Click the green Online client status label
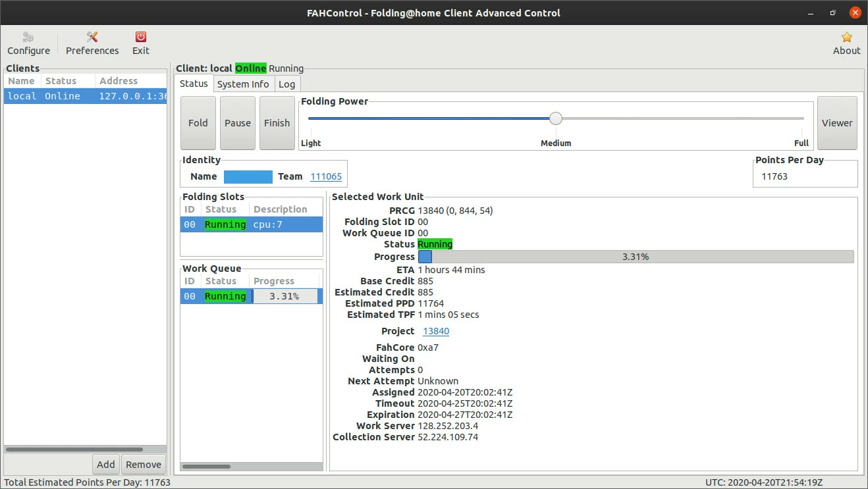This screenshot has height=489, width=868. (x=251, y=68)
